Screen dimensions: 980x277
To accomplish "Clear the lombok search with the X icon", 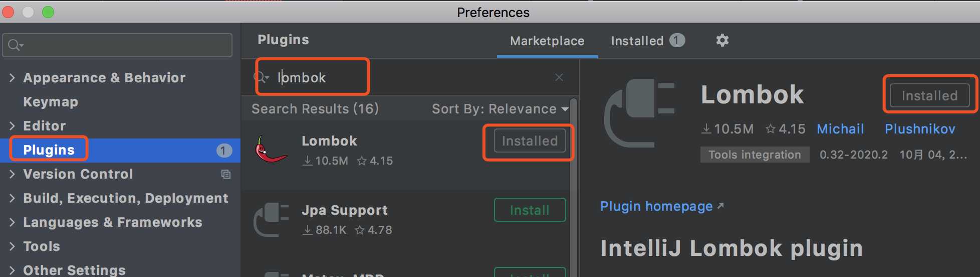I will pos(559,77).
